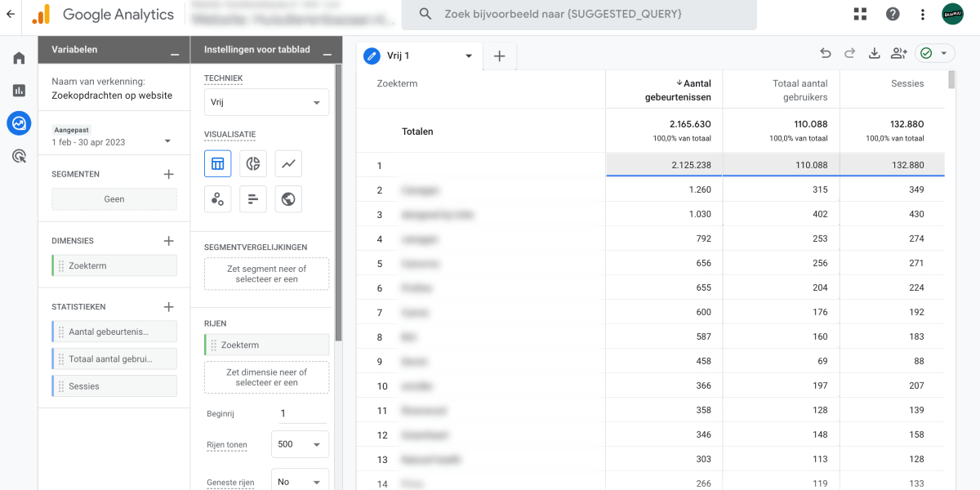Select the table visualization option
980x490 pixels.
click(218, 163)
